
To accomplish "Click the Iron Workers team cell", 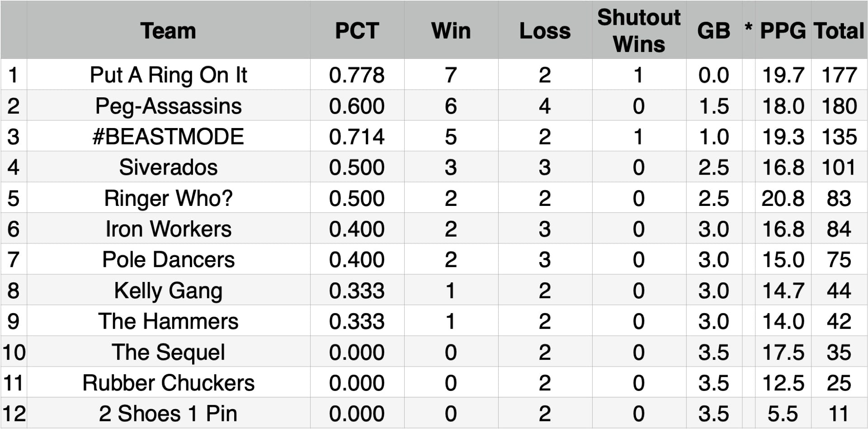I will (168, 229).
